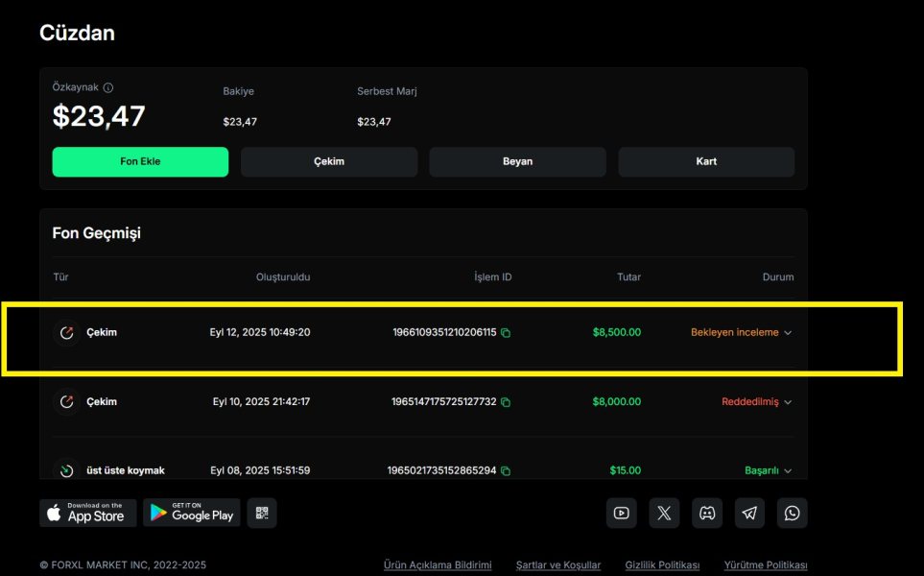Get it on Google Play badge

(192, 513)
